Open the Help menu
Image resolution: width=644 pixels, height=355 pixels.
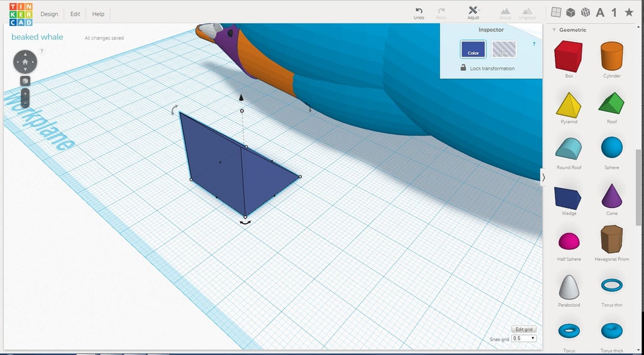coord(98,14)
